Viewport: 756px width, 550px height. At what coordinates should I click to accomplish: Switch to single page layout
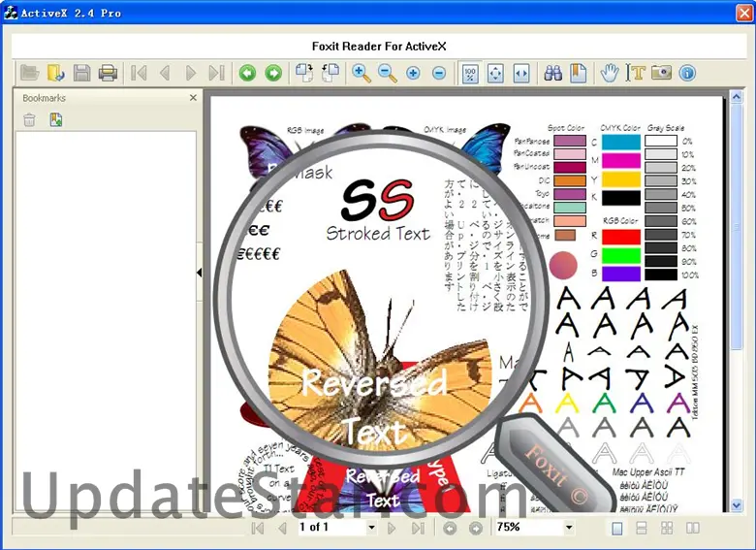616,529
